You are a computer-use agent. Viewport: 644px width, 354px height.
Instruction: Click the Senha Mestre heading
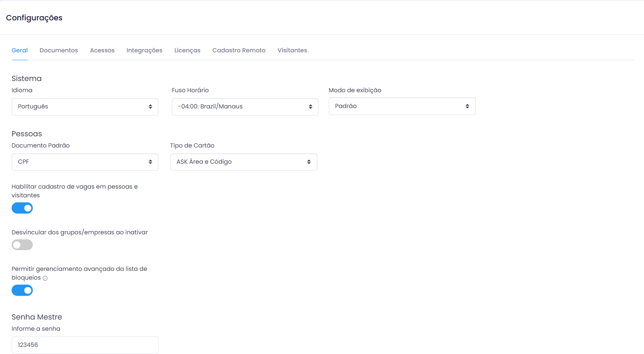pos(37,317)
